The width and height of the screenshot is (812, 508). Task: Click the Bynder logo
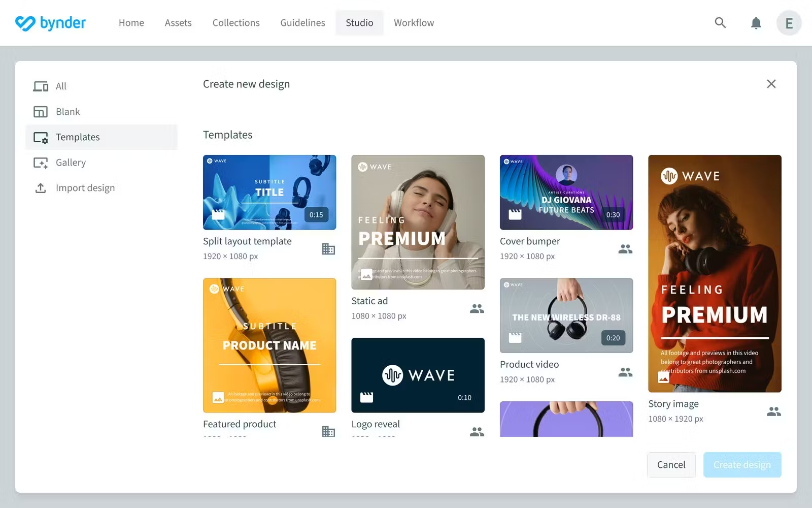pyautogui.click(x=50, y=23)
